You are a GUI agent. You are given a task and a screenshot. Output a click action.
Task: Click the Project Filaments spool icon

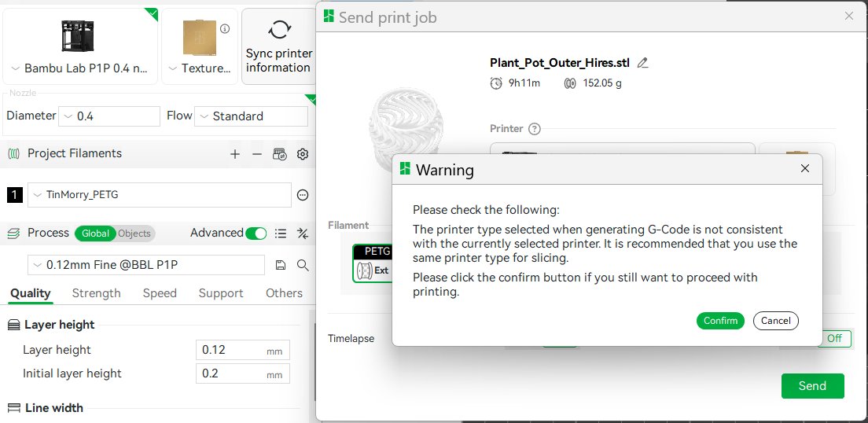14,154
